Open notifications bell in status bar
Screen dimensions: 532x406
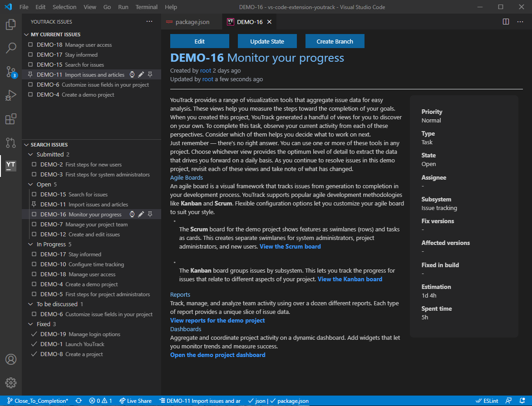coord(522,401)
